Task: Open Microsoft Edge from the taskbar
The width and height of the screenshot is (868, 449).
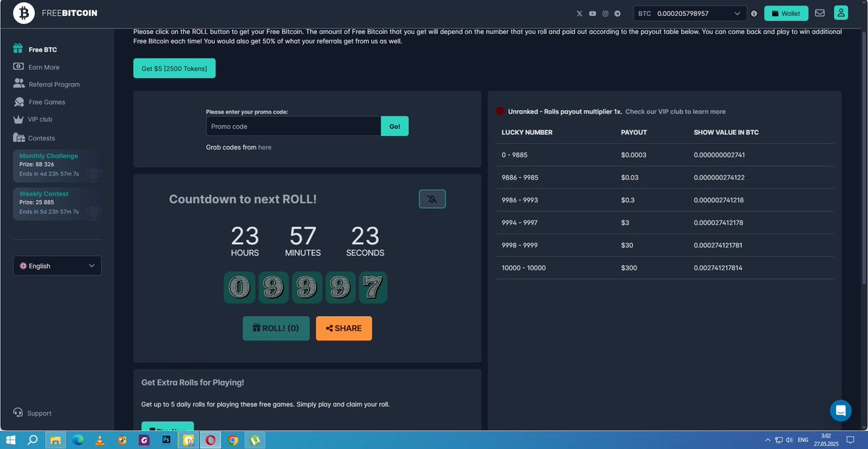Action: click(x=77, y=440)
